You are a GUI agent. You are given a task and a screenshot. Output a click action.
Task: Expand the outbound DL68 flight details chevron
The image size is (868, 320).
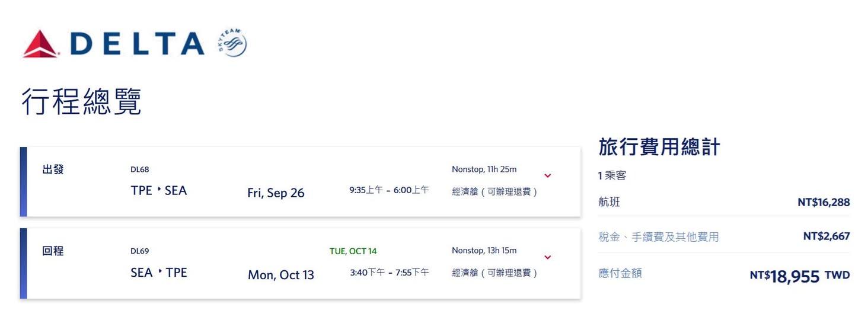(x=548, y=175)
